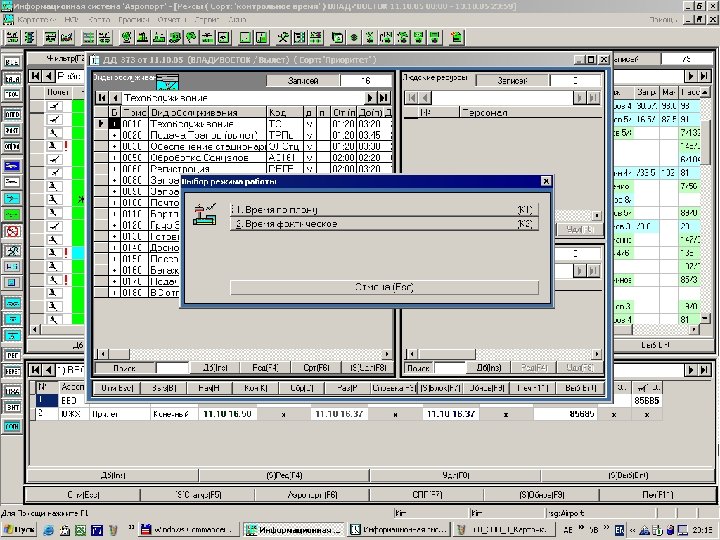720x540 pixels.
Task: Click search input in service types panel
Action: click(172, 368)
